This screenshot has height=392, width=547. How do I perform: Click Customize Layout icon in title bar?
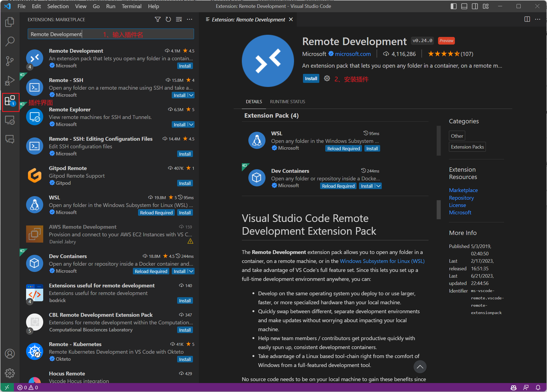[x=486, y=6]
